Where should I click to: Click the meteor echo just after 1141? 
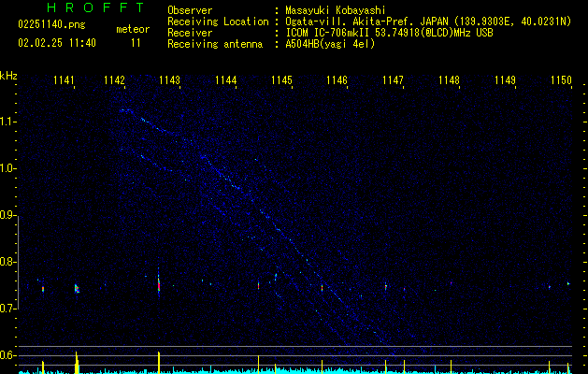[x=77, y=288]
